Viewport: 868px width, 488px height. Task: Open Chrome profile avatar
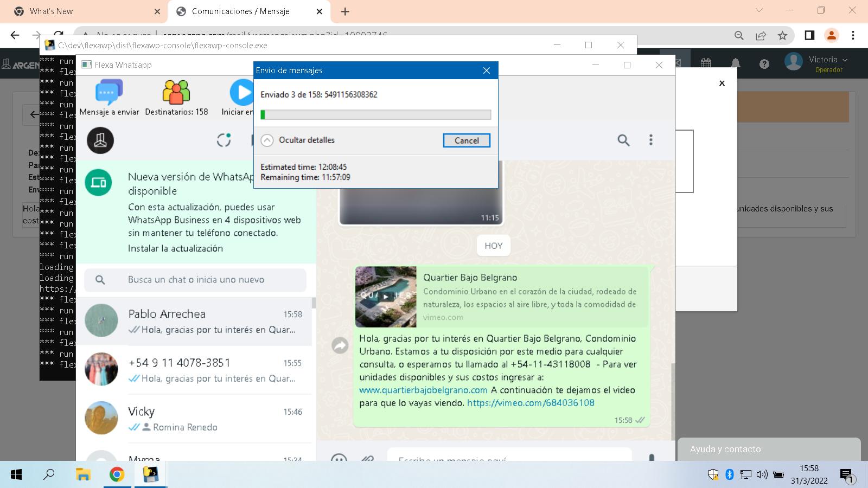point(831,35)
